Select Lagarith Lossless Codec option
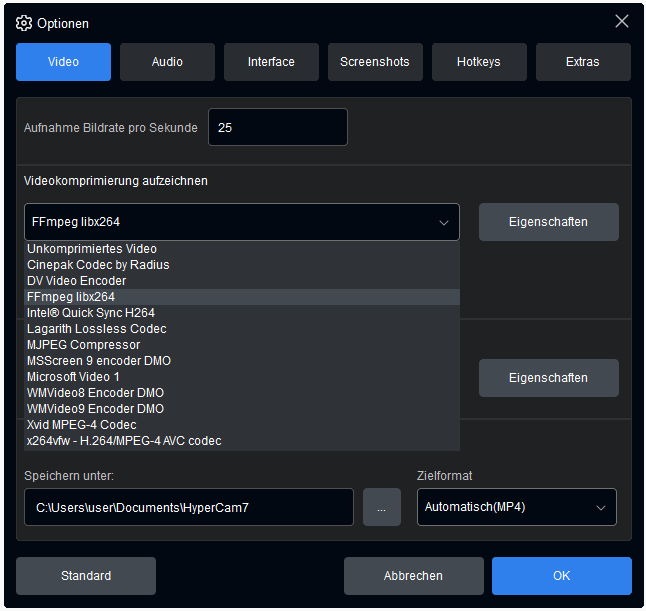This screenshot has width=646, height=611. [x=97, y=329]
